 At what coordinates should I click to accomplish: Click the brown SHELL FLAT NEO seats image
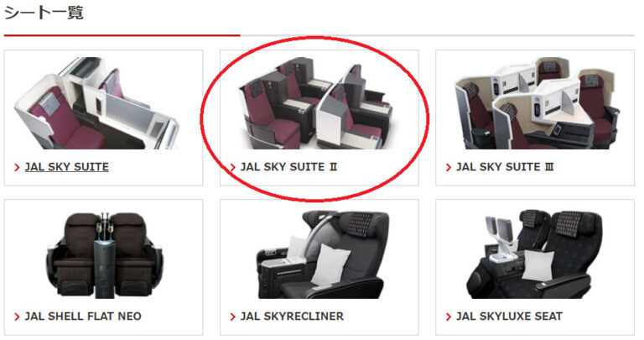pos(105,255)
